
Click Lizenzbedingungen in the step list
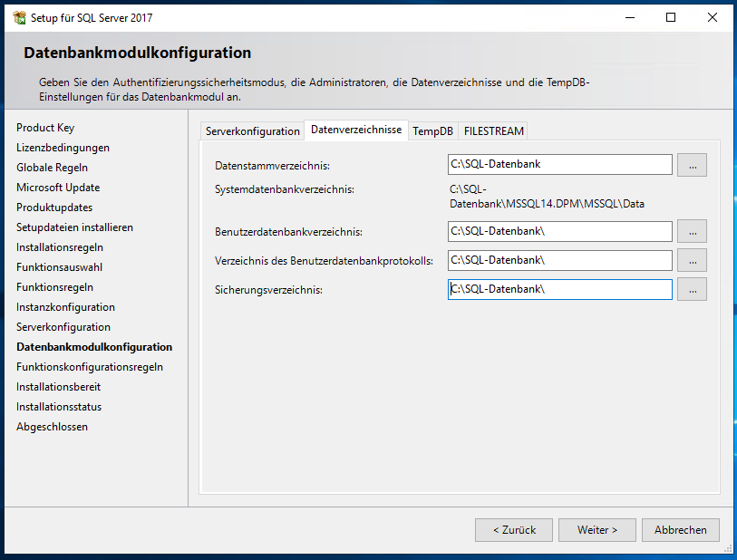point(63,148)
